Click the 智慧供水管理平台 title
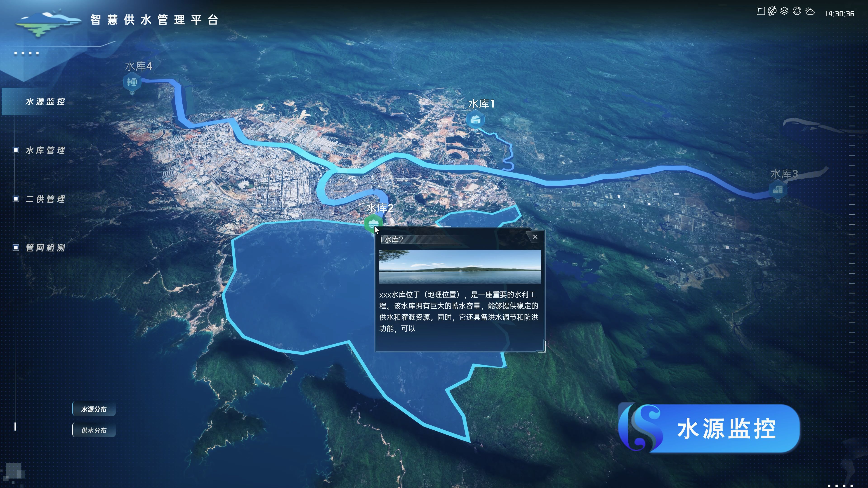Screen dimensions: 868x488 point(154,20)
